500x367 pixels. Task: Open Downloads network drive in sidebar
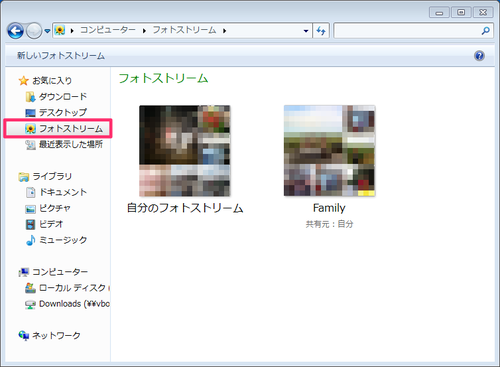(74, 304)
